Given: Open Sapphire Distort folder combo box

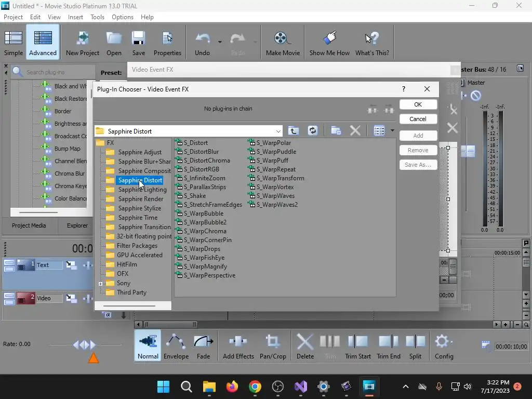Looking at the screenshot, I should [x=188, y=131].
